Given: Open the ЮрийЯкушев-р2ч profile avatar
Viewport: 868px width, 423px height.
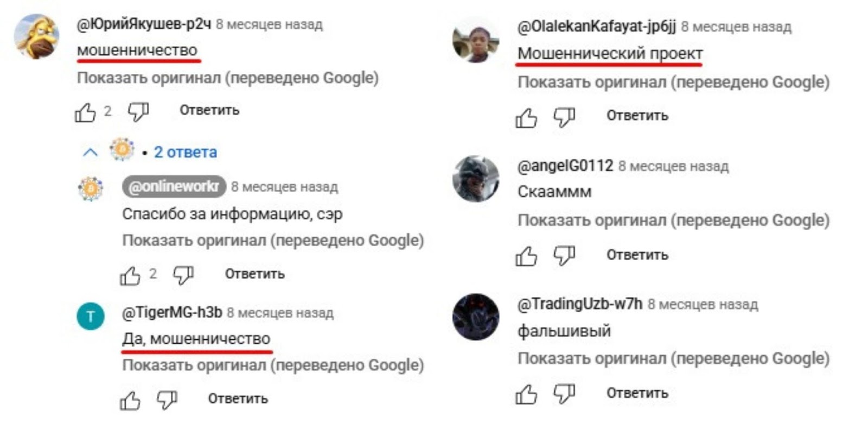Looking at the screenshot, I should 37,36.
